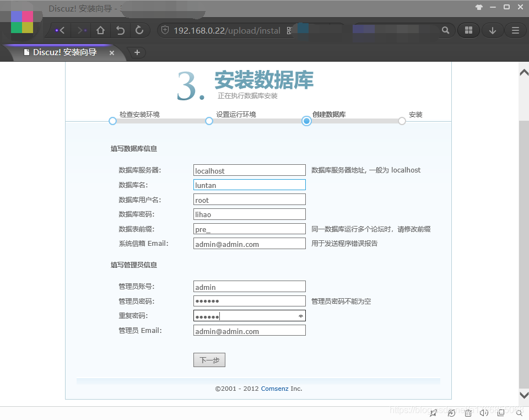The image size is (529, 420).
Task: Click the 下一步 button
Action: (x=209, y=360)
